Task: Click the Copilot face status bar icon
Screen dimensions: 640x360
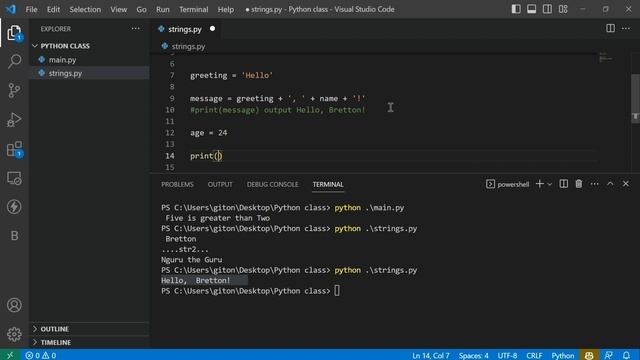Action: [589, 355]
